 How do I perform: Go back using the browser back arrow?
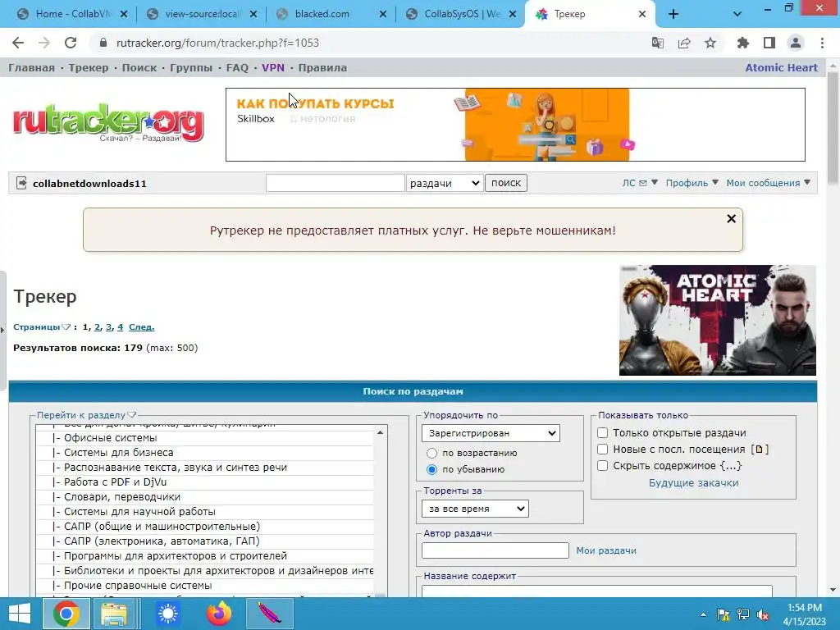tap(18, 43)
